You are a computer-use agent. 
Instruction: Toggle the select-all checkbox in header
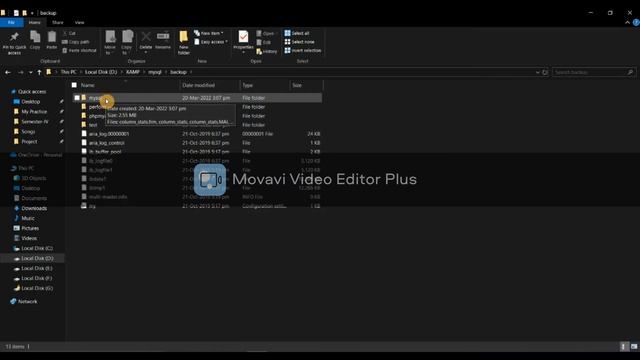tap(74, 85)
